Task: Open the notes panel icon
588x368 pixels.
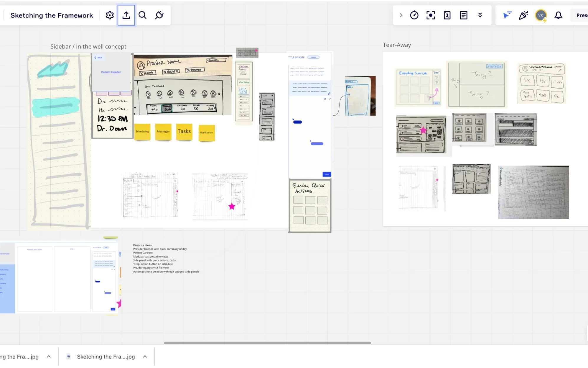Action: pyautogui.click(x=464, y=15)
